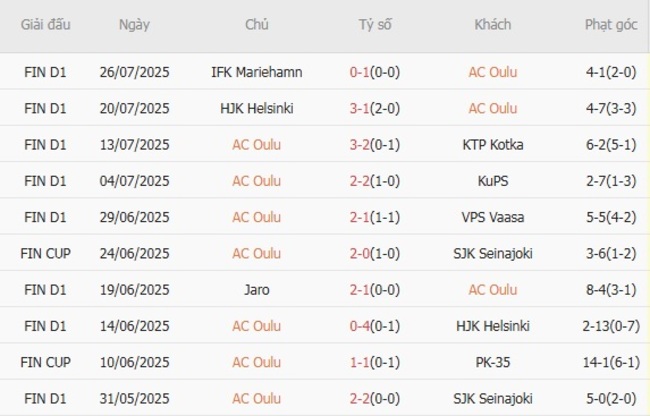Select the FIN CUP label on 24/06/2025 row
The height and width of the screenshot is (416, 650).
(x=45, y=253)
